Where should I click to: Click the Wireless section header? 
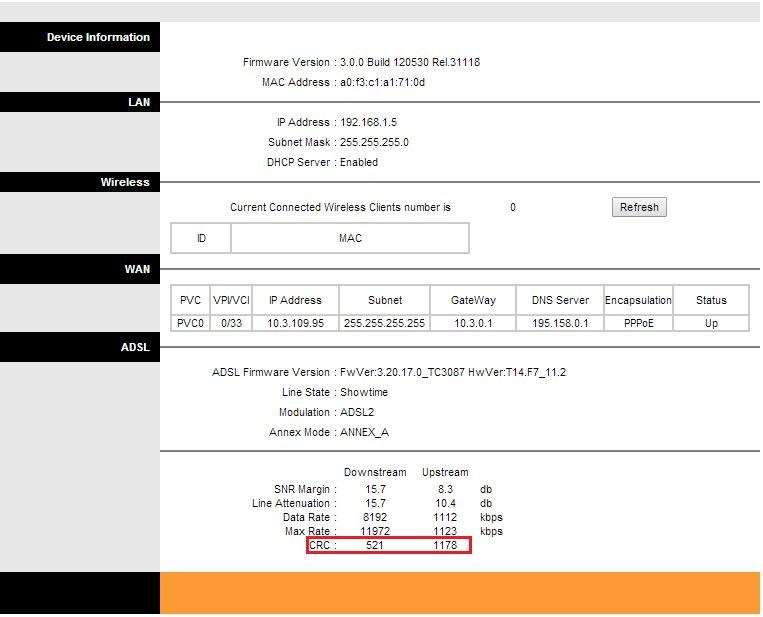click(124, 182)
